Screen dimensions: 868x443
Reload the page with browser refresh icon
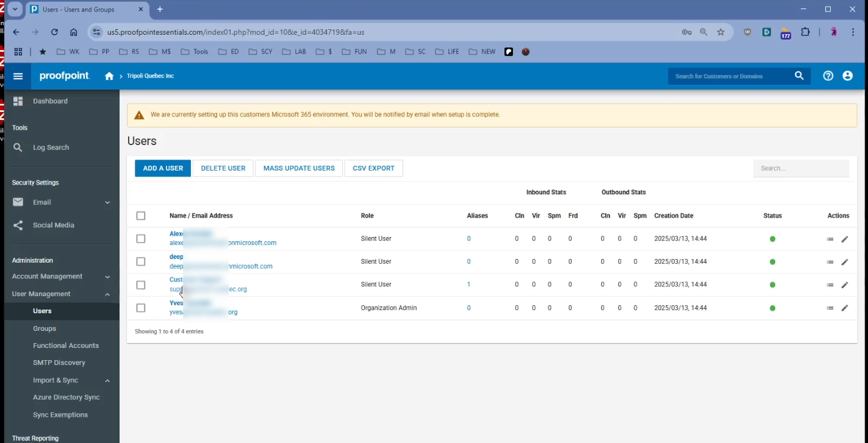pyautogui.click(x=54, y=32)
